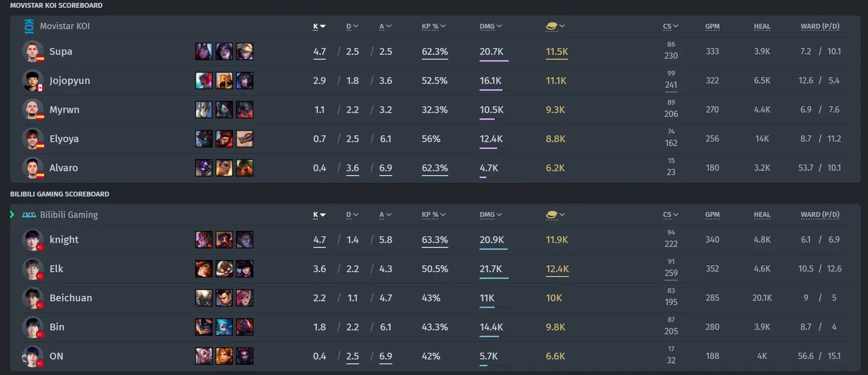Sort Bilibili Gaming table by CS column
This screenshot has width=868, height=375.
click(671, 214)
